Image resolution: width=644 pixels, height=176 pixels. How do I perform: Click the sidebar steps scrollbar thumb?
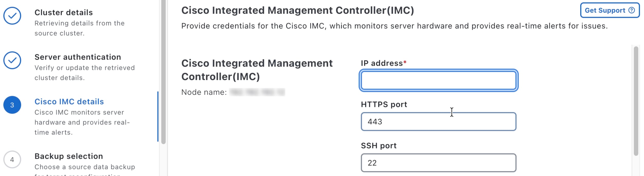163,72
